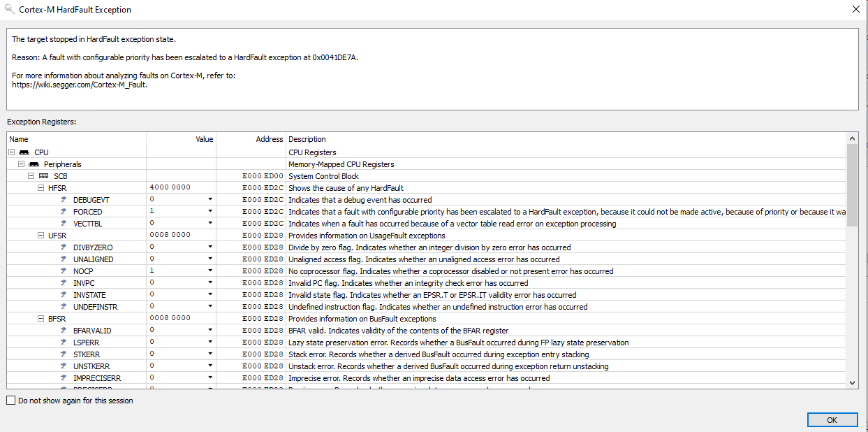The width and height of the screenshot is (868, 432).
Task: Click the DEBUGEVT bitfield pencil icon
Action: click(63, 200)
